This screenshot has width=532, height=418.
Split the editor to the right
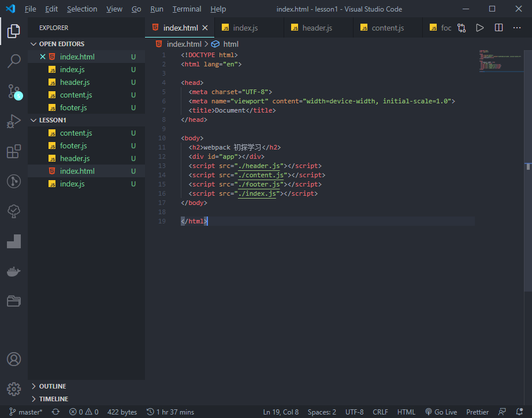click(498, 28)
